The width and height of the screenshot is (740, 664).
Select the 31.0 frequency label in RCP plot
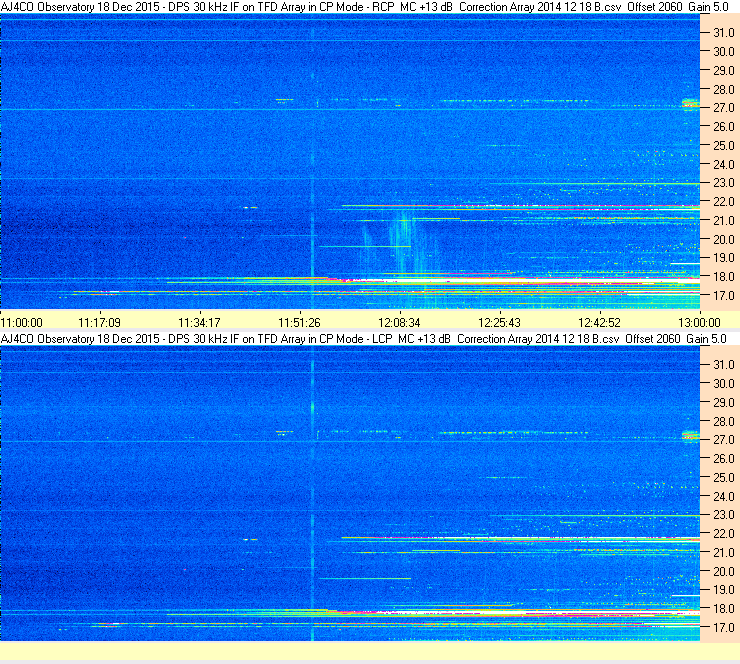click(x=723, y=33)
